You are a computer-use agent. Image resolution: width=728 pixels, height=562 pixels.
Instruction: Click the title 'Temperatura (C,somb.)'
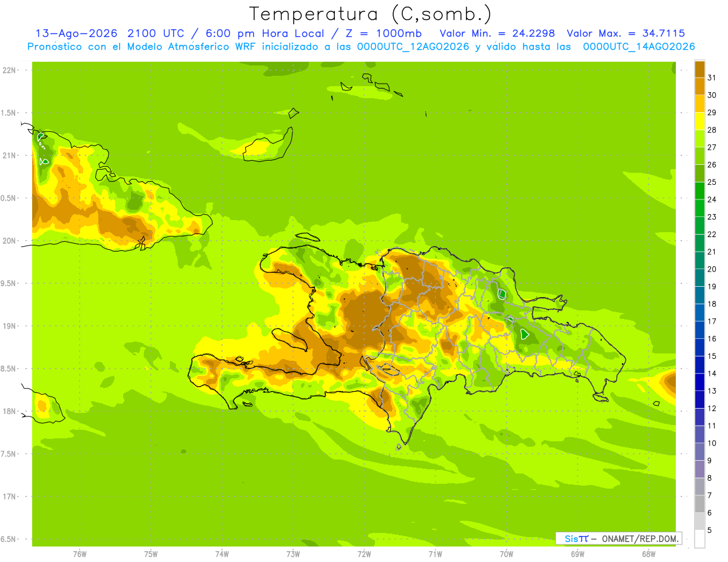(x=369, y=14)
